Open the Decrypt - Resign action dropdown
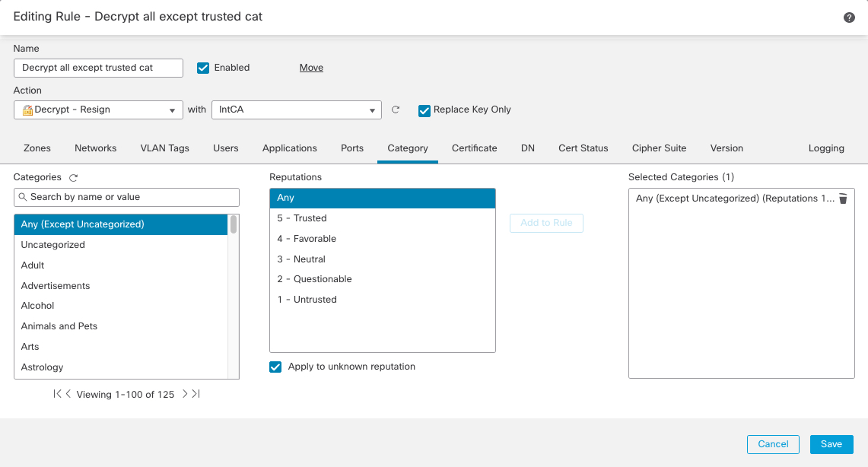This screenshot has width=868, height=467. [x=98, y=110]
